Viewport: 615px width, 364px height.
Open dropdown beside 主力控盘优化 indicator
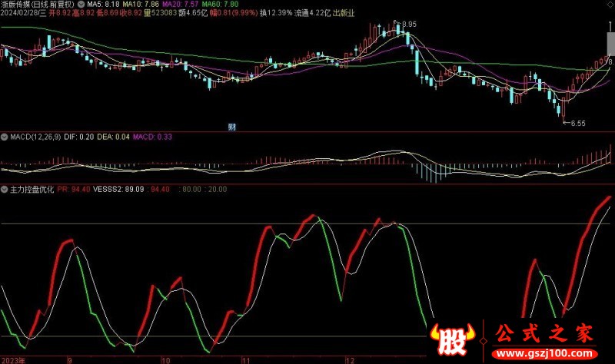coord(5,189)
